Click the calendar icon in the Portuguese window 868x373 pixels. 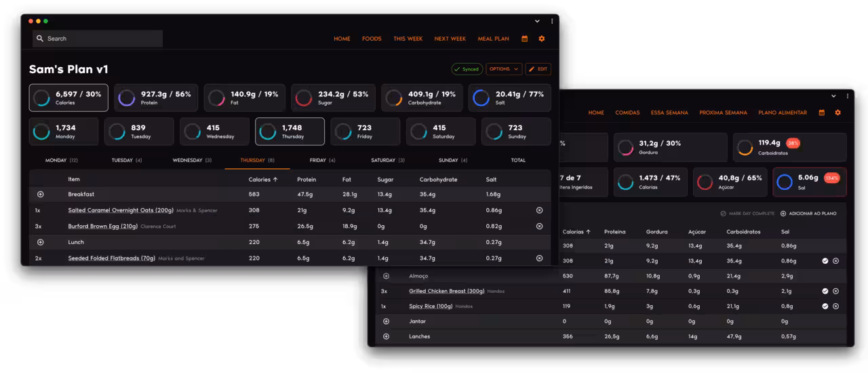click(x=821, y=113)
